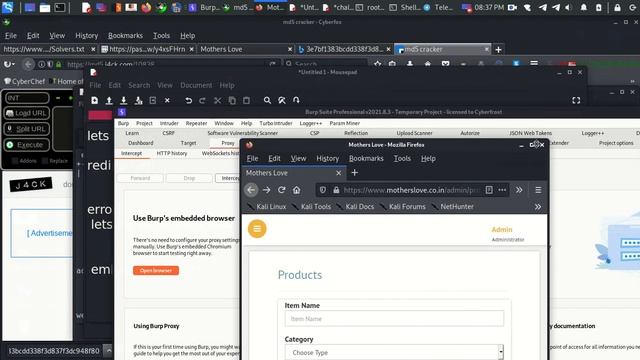The height and width of the screenshot is (360, 640).
Task: Click the Admin user name in page header
Action: tap(502, 230)
